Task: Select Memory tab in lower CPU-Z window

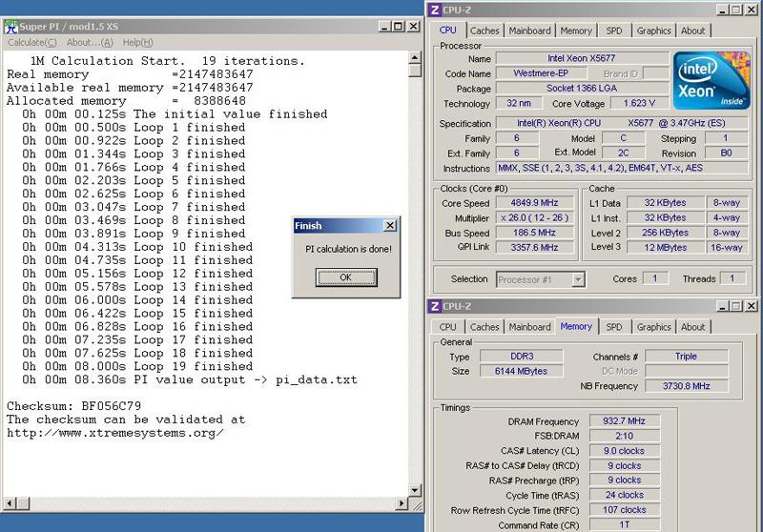Action: click(576, 326)
